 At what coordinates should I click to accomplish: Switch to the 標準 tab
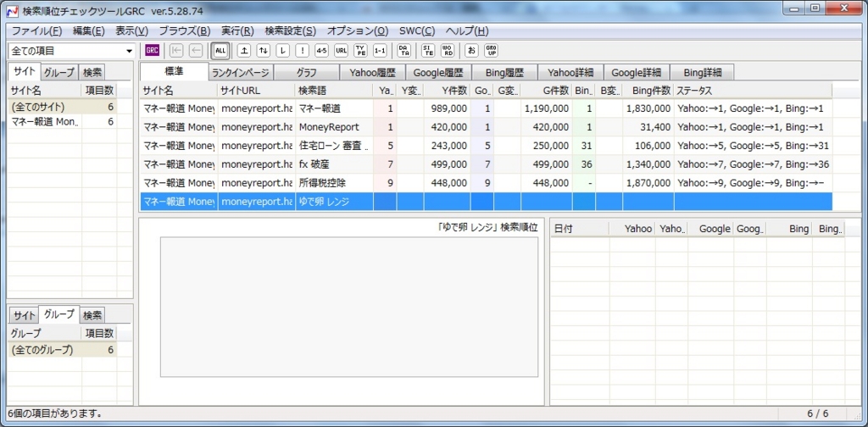point(174,71)
